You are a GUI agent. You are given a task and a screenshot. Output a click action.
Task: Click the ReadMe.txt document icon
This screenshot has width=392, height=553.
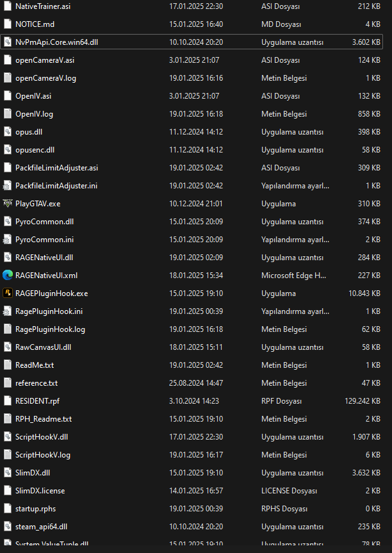click(x=8, y=365)
